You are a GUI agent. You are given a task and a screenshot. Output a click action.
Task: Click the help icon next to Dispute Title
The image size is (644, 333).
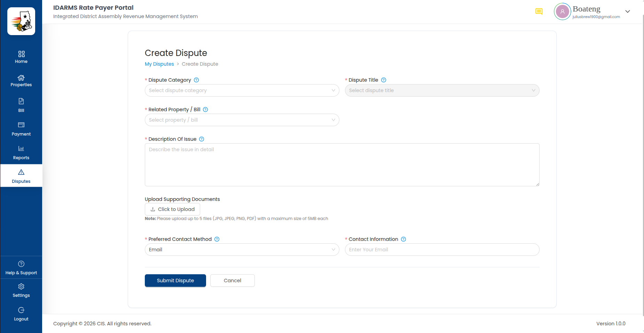384,80
